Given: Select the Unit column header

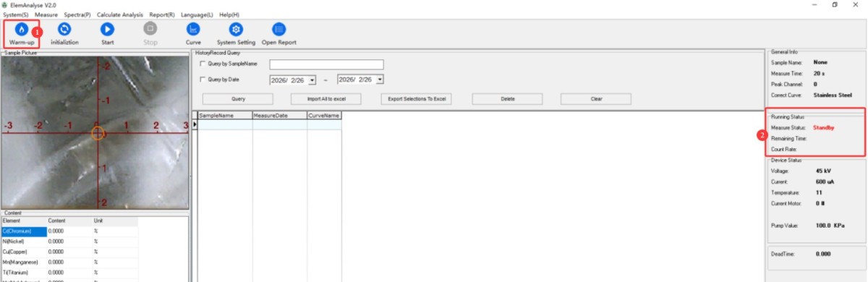Looking at the screenshot, I should (x=114, y=221).
